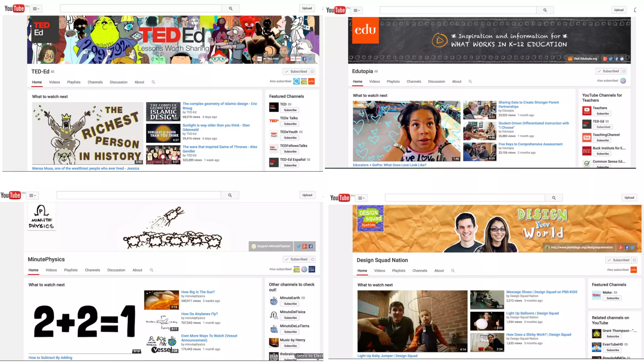Click the search magnifier button above TED-Ed banner
This screenshot has width=644, height=362.
[x=230, y=8]
